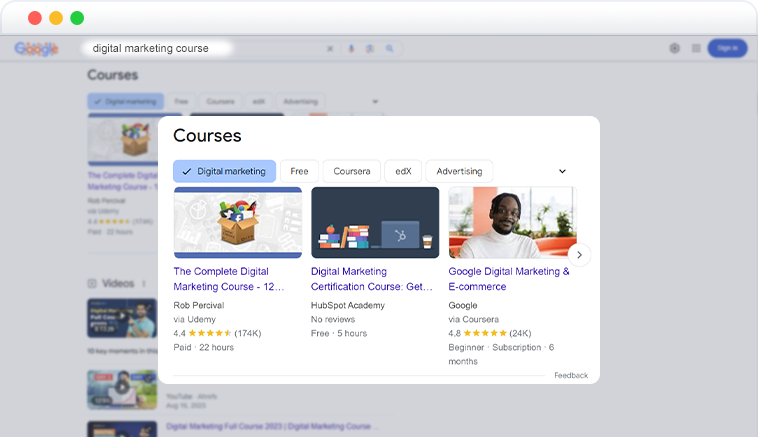This screenshot has height=437, width=758.
Task: Click the 'No reviews' text
Action: (x=333, y=319)
